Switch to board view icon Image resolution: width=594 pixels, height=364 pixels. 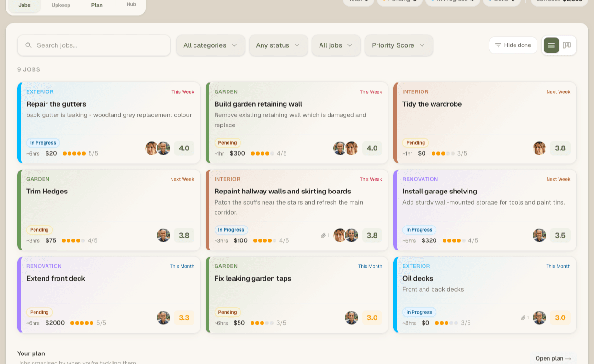(x=567, y=45)
